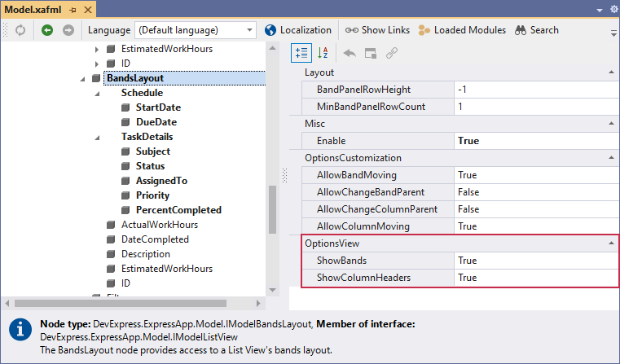Click the StartDate node cube icon

click(x=125, y=107)
